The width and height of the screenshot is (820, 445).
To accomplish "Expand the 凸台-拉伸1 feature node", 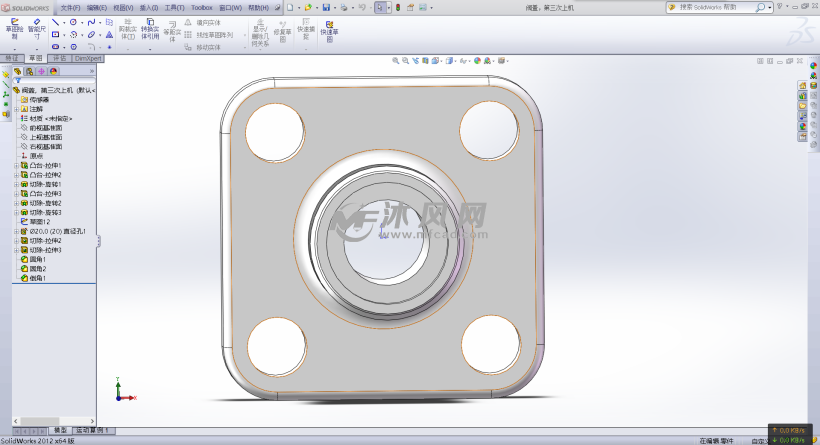I will pyautogui.click(x=15, y=165).
